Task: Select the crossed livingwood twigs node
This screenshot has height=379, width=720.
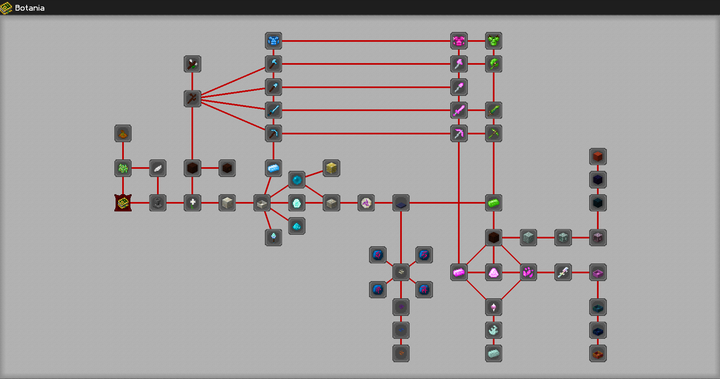Action: pos(192,98)
